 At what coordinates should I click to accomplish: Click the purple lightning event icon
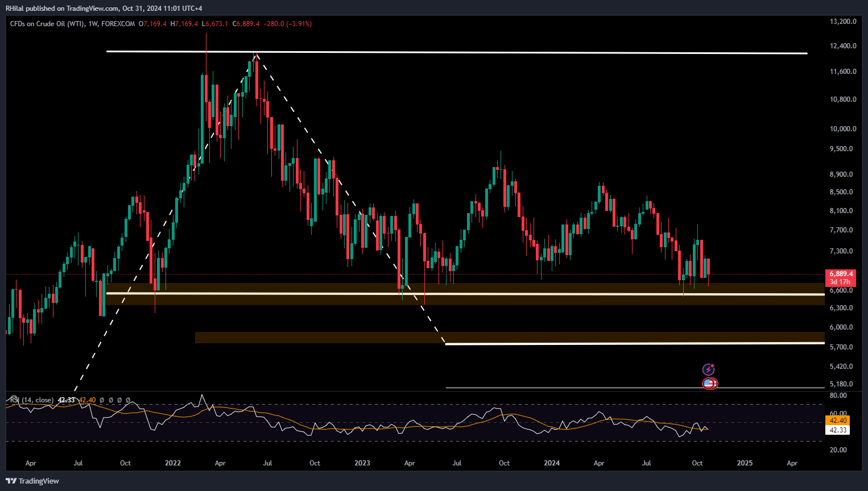(708, 369)
